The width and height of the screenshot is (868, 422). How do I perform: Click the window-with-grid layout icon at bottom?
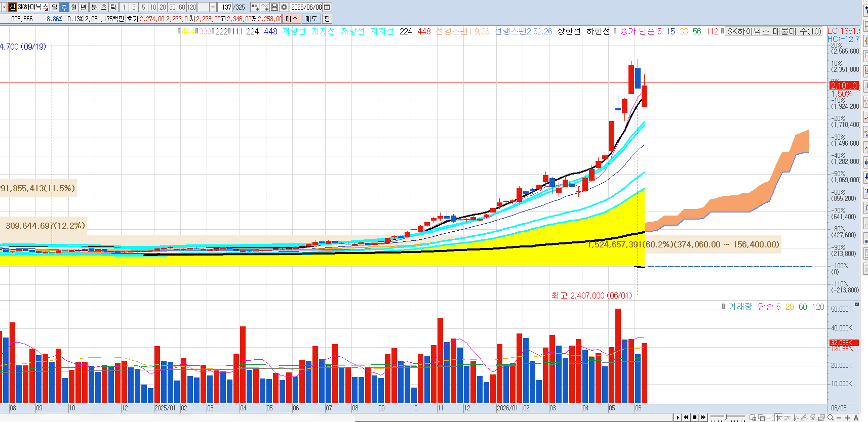(753, 418)
